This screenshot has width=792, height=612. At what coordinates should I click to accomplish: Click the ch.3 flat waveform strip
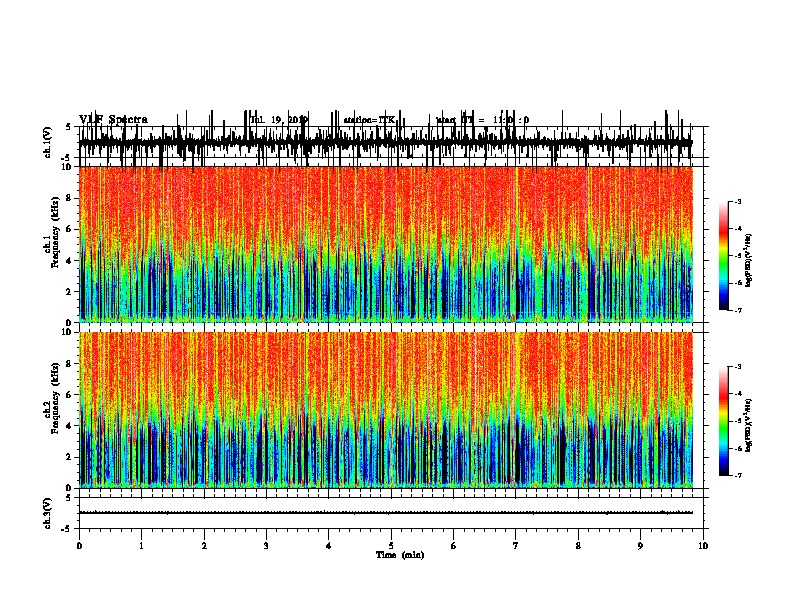[x=393, y=513]
